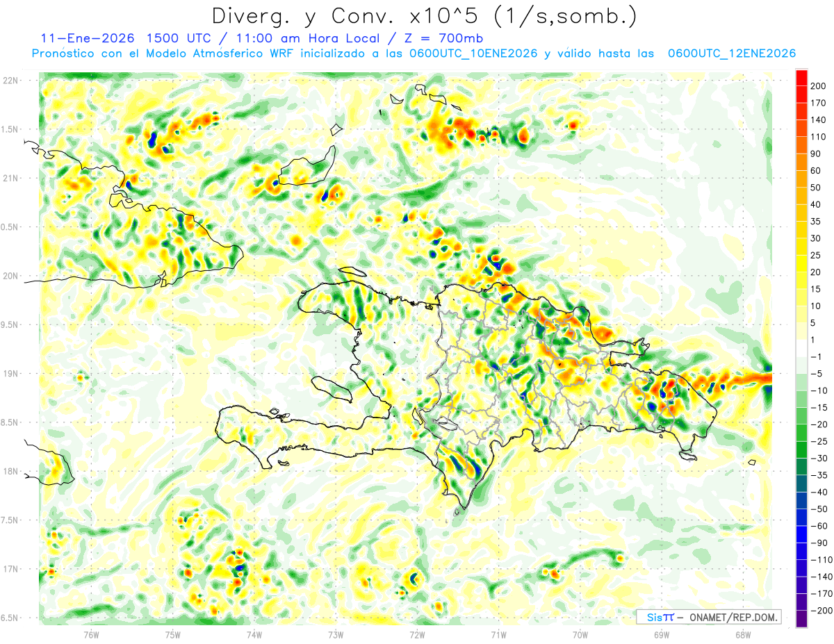The height and width of the screenshot is (644, 834).
Task: Click the 8.5N latitude axis label
Action: click(x=10, y=422)
